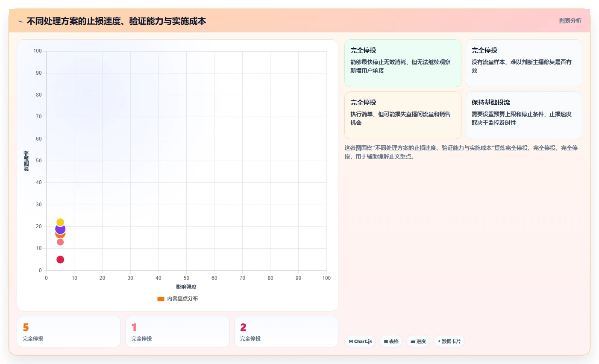The image size is (599, 364).
Task: Click the x-axis tick label 50
Action: click(x=186, y=278)
